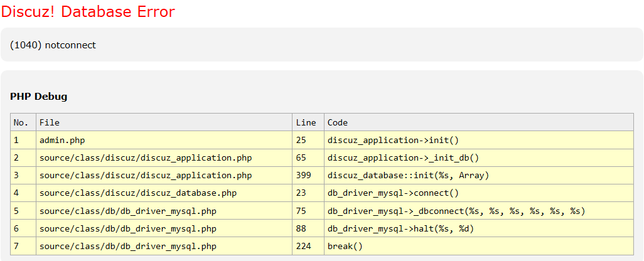Viewport: 644px width, 261px height.
Task: Select the db_driver_mysql->connect() code cell
Action: (393, 193)
